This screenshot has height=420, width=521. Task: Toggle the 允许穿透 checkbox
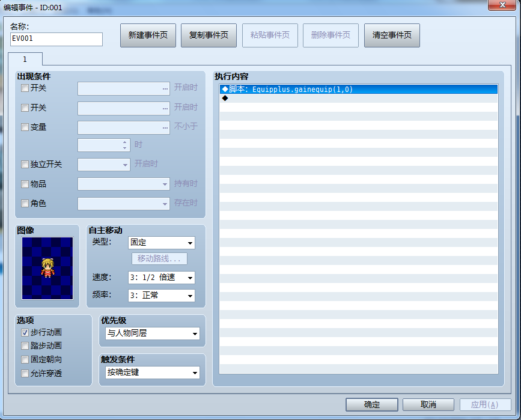(25, 374)
